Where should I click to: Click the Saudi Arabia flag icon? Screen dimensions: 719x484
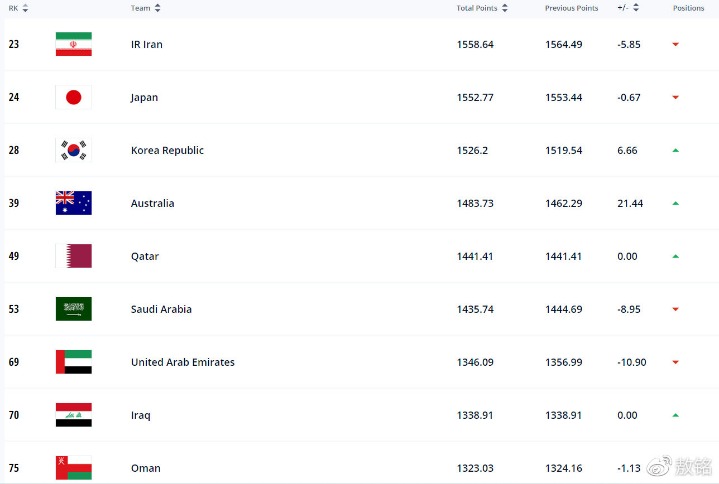click(73, 309)
